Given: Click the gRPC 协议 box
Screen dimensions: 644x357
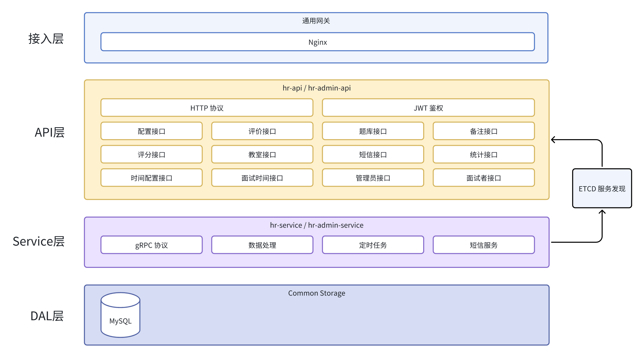Looking at the screenshot, I should [x=152, y=245].
